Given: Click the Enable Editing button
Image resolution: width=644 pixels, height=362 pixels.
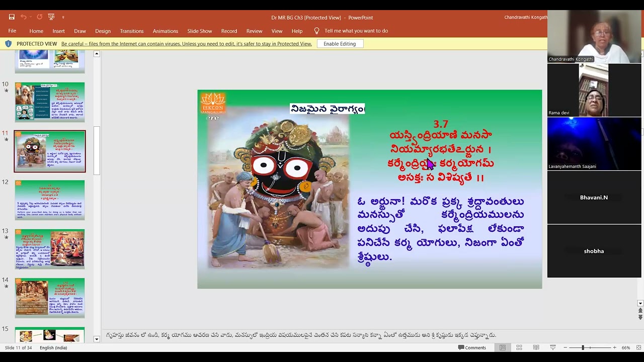Looking at the screenshot, I should (340, 44).
